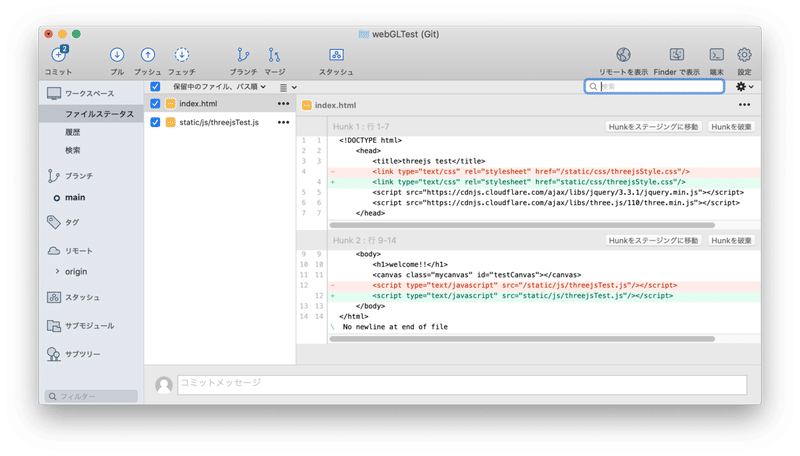Screen dimensions: 800x456
Task: Click Hunk 2 Hunkをステージングに移動 button
Action: (x=654, y=240)
